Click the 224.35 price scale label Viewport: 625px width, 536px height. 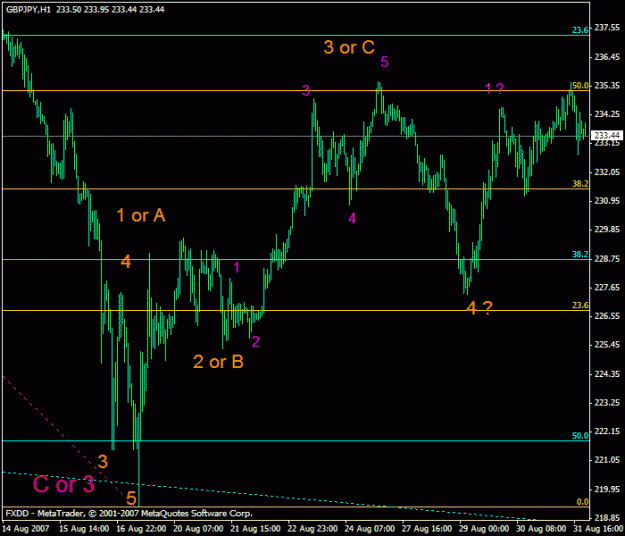click(x=607, y=374)
